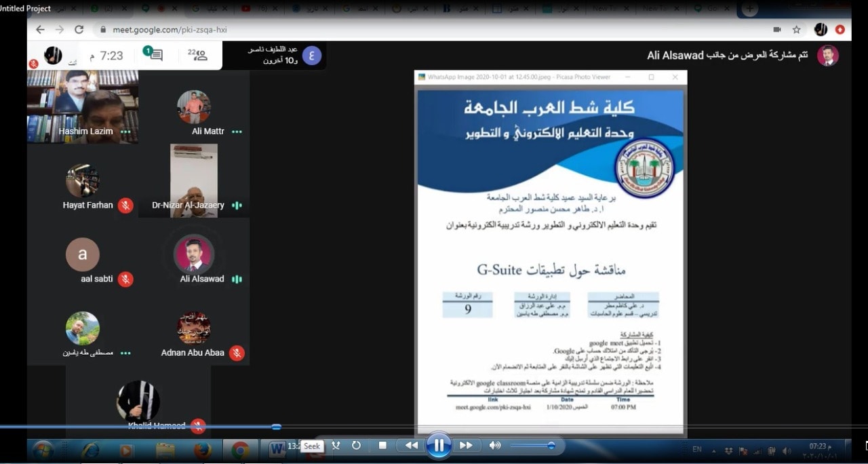868x464 pixels.
Task: Click the G-Suite workshop title text
Action: click(x=551, y=269)
